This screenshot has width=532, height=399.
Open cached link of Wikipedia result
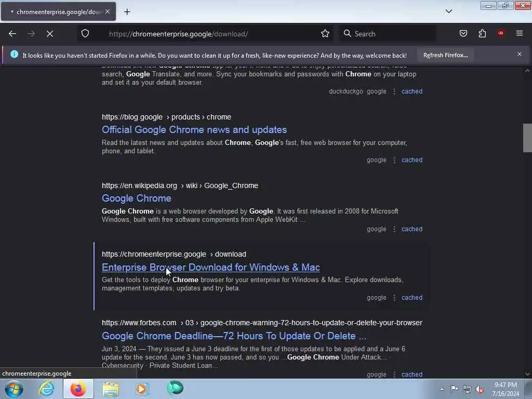pyautogui.click(x=412, y=229)
